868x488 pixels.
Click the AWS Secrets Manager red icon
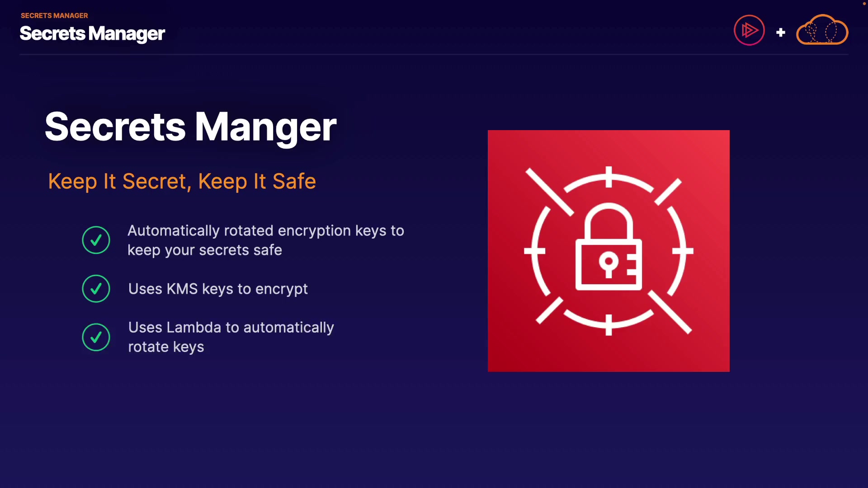[609, 251]
